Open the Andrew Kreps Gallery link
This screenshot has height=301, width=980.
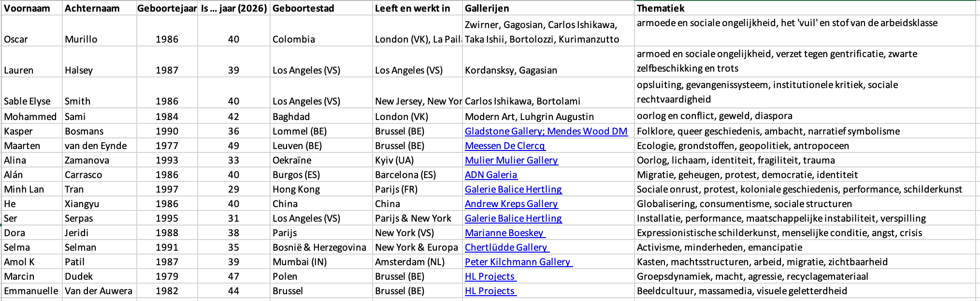coord(511,204)
